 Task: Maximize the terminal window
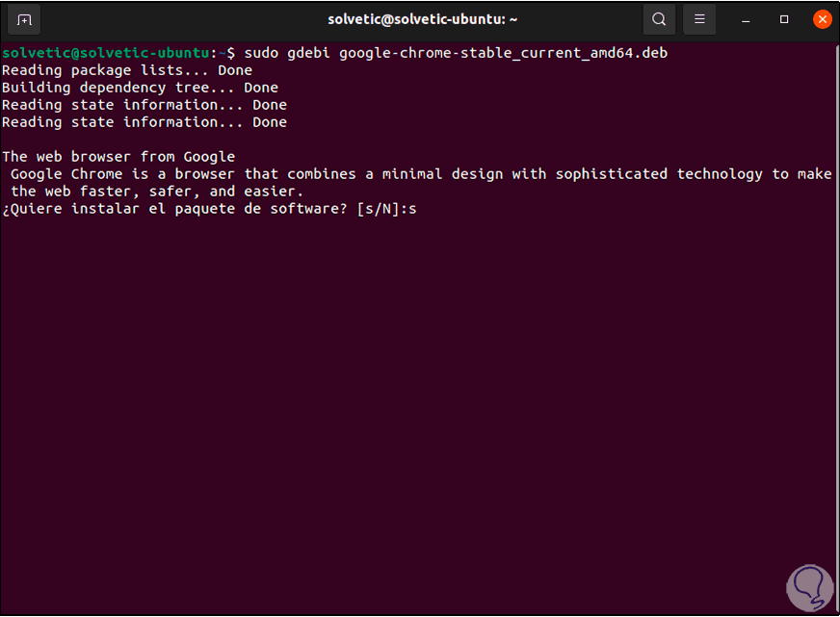[784, 19]
